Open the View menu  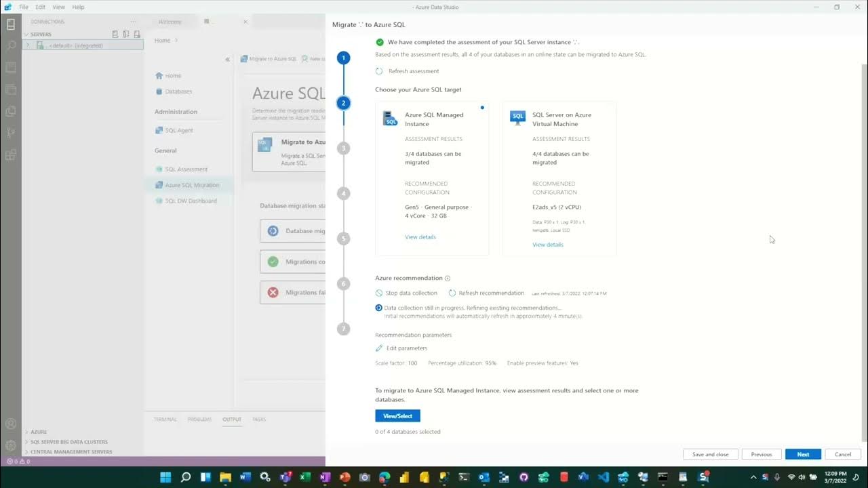tap(59, 7)
